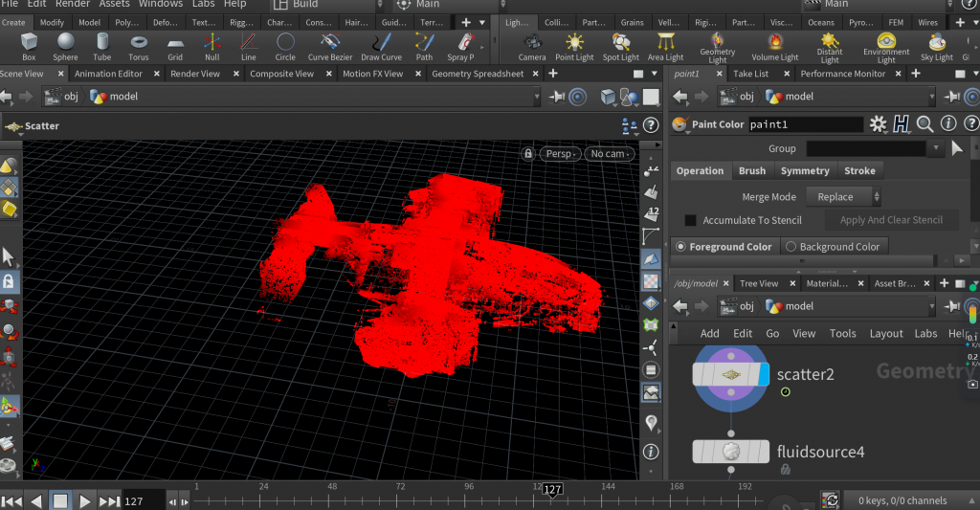The image size is (980, 510).
Task: Click the current frame number field
Action: (x=144, y=501)
